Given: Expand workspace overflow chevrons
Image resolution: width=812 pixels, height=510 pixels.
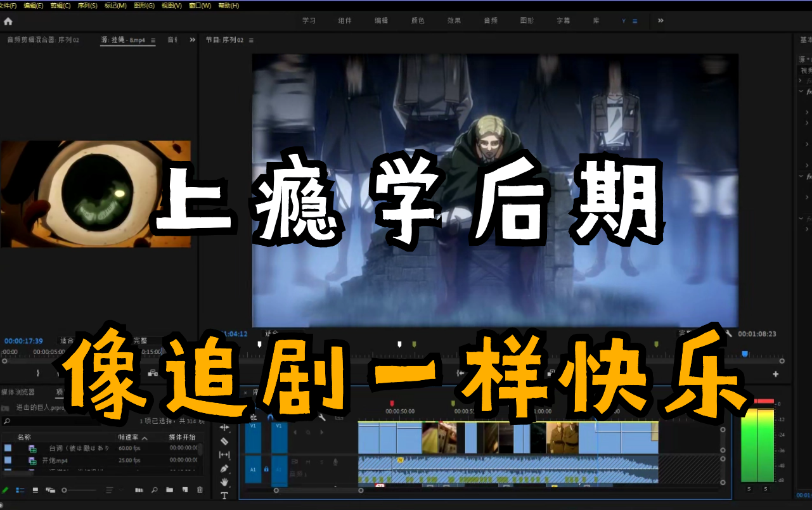Looking at the screenshot, I should point(661,20).
